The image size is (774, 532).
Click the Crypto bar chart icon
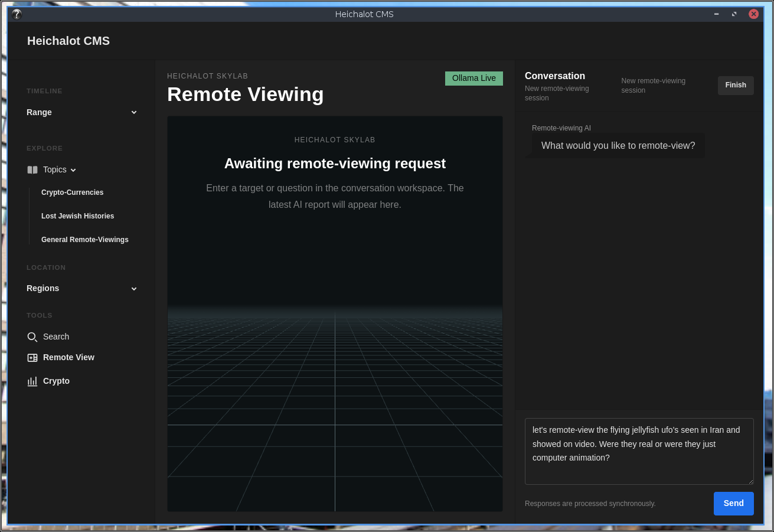tap(32, 381)
